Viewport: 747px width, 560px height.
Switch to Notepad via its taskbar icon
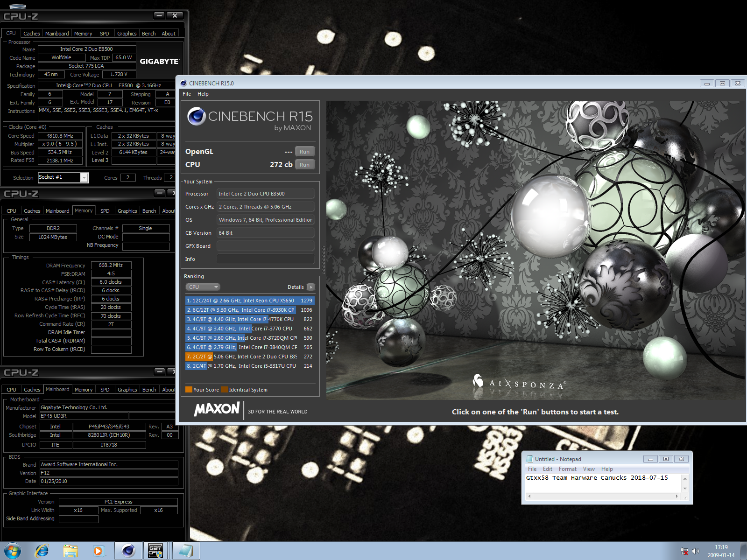186,551
